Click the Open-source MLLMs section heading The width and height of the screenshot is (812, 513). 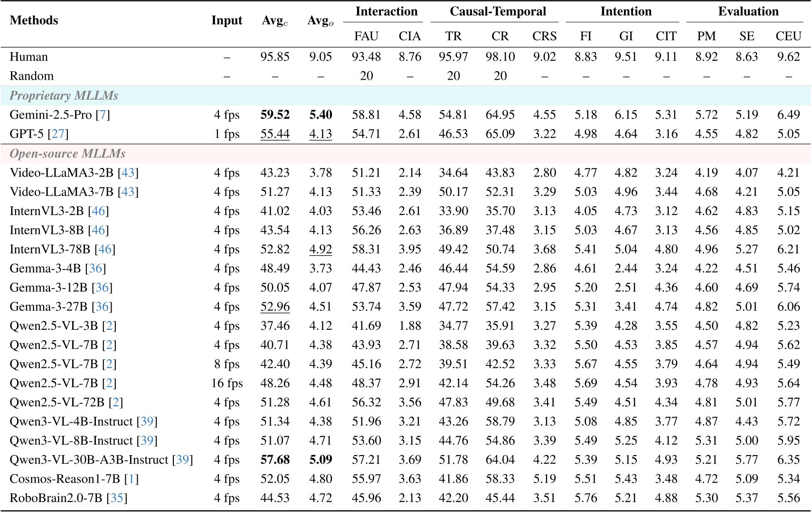tap(67, 153)
